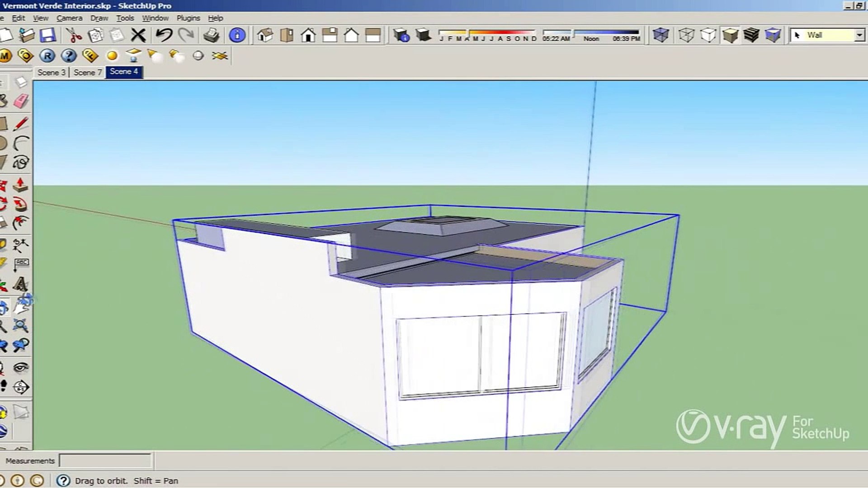868x488 pixels.
Task: Select the Arc drawing tool
Action: [x=21, y=143]
